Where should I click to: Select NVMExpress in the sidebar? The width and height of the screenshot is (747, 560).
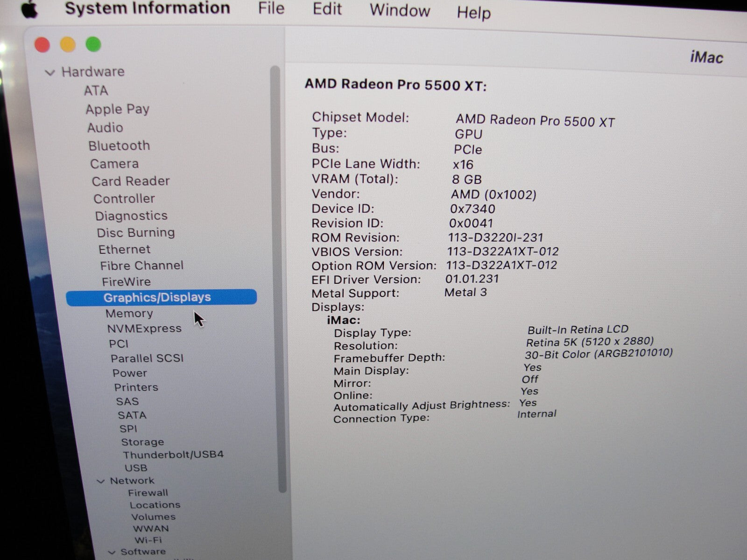(144, 329)
